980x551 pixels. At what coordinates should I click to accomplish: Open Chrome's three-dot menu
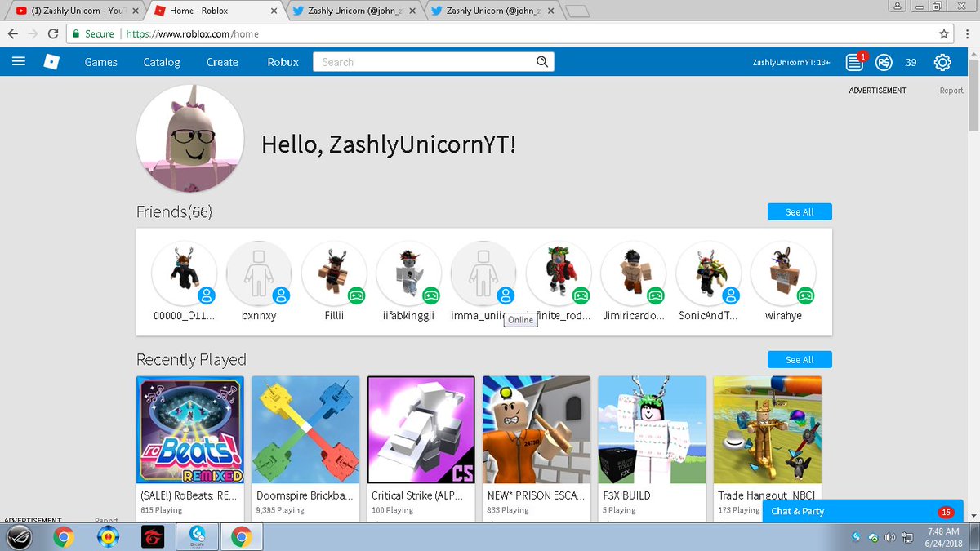click(x=966, y=34)
